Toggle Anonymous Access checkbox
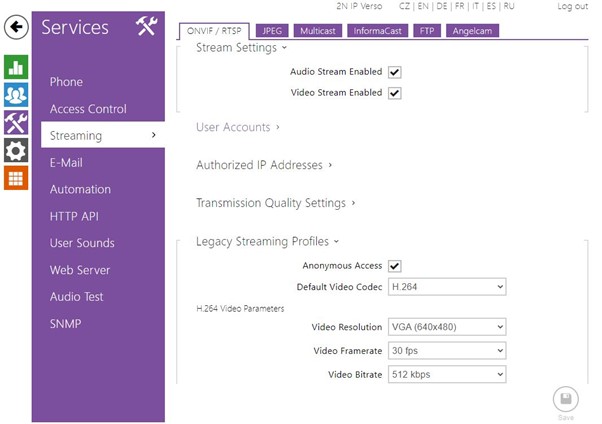The image size is (602, 424). pos(394,266)
